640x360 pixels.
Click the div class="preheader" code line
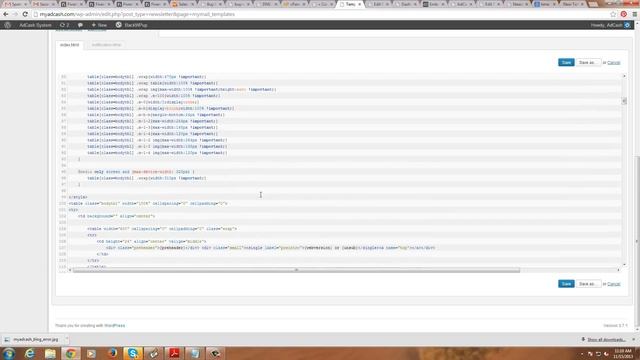[271, 248]
